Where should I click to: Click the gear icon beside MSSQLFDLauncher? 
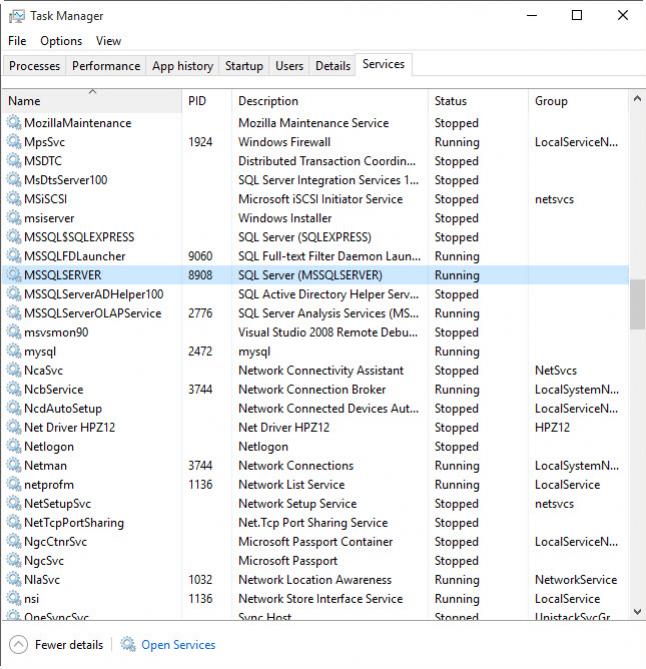coord(14,256)
